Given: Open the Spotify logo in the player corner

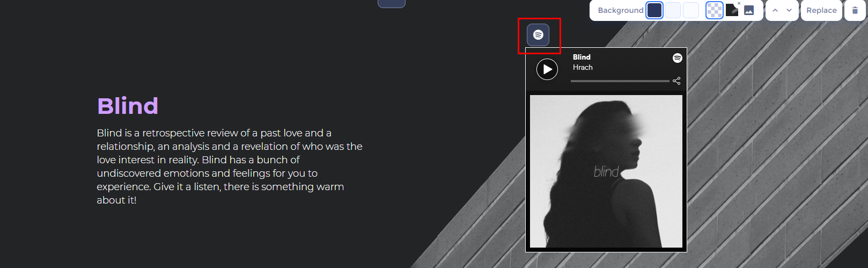Looking at the screenshot, I should pyautogui.click(x=678, y=58).
